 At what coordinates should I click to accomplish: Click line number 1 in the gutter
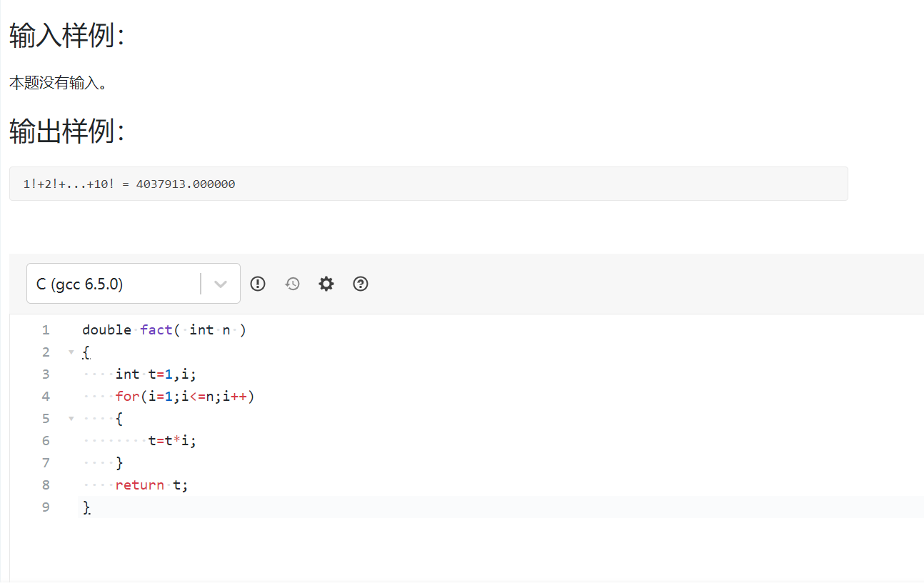pyautogui.click(x=46, y=330)
